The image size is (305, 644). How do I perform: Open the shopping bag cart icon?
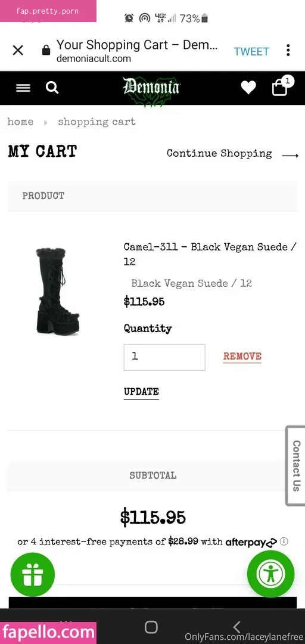click(x=281, y=86)
